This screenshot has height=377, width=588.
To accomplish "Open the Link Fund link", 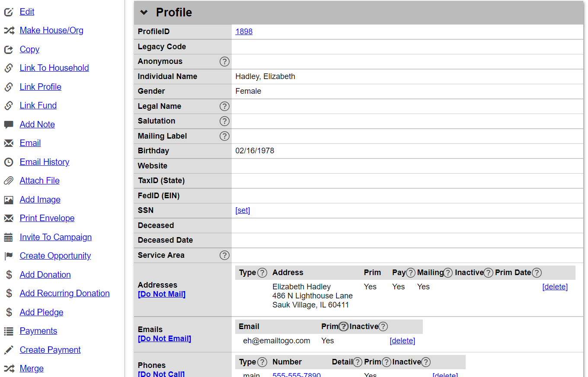I will tap(38, 105).
